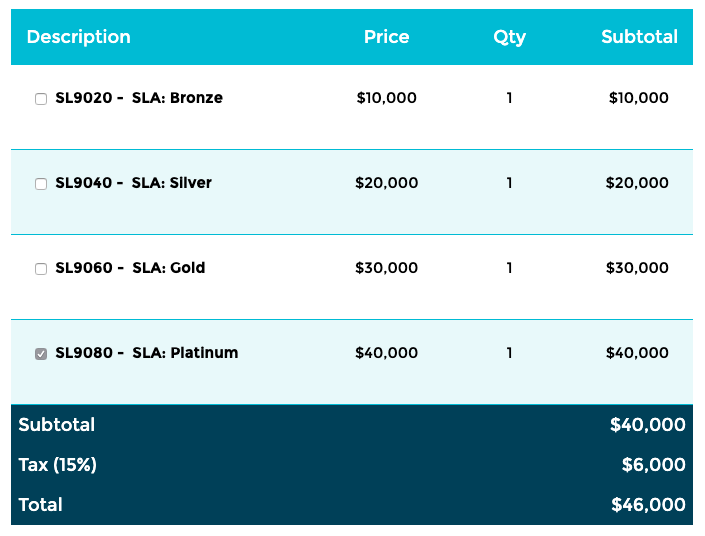Click the $46,000 total amount

pyautogui.click(x=648, y=505)
